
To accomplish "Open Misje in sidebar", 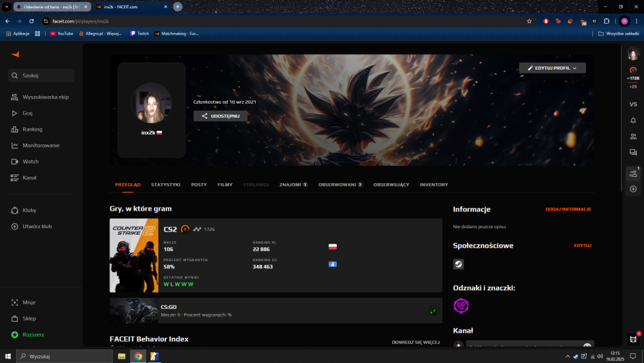I will (x=23, y=302).
